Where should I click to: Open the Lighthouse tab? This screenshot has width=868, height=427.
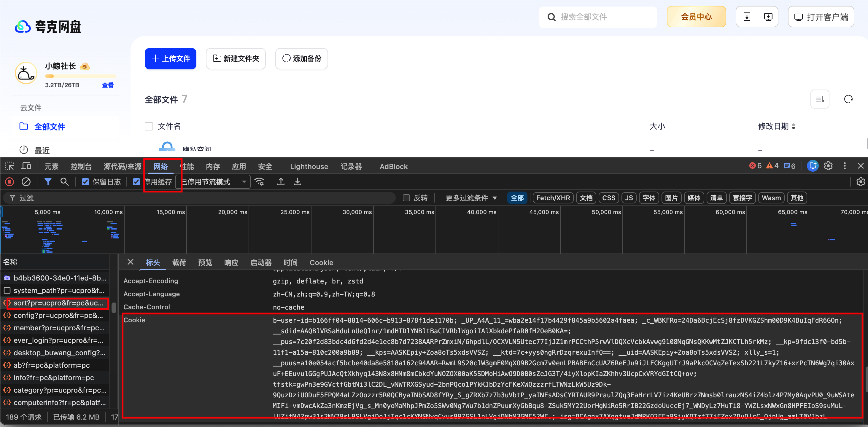309,166
